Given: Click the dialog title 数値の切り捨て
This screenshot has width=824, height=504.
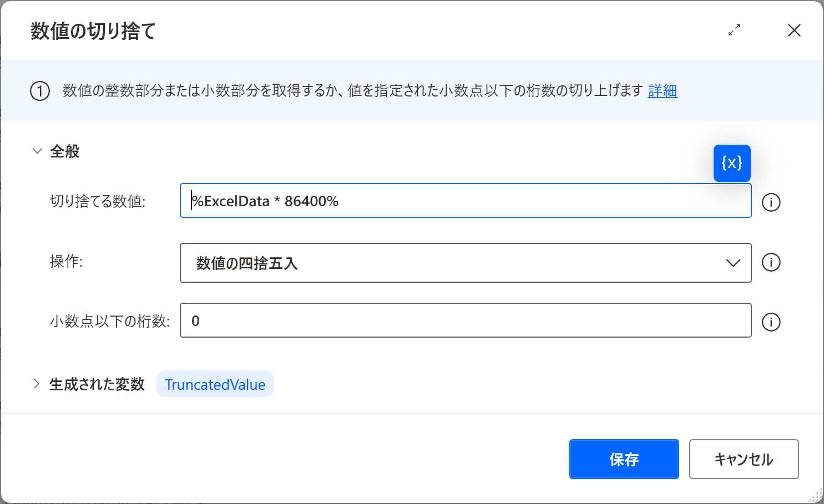Looking at the screenshot, I should [93, 31].
